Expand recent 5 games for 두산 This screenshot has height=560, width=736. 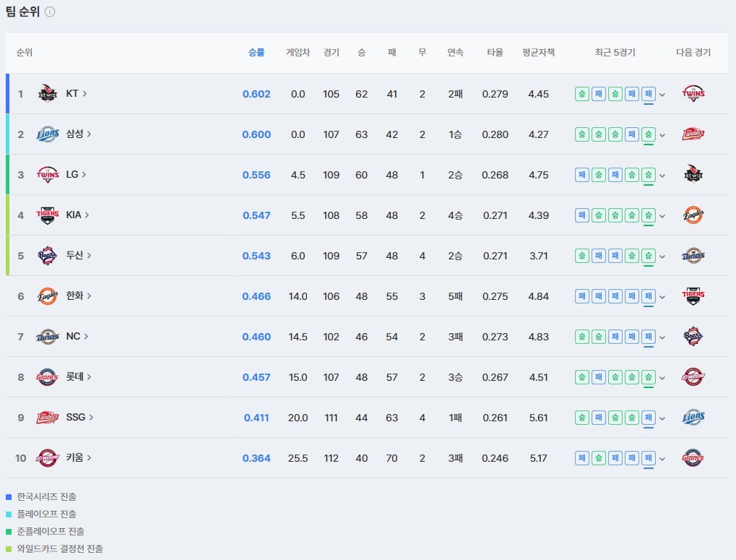662,257
